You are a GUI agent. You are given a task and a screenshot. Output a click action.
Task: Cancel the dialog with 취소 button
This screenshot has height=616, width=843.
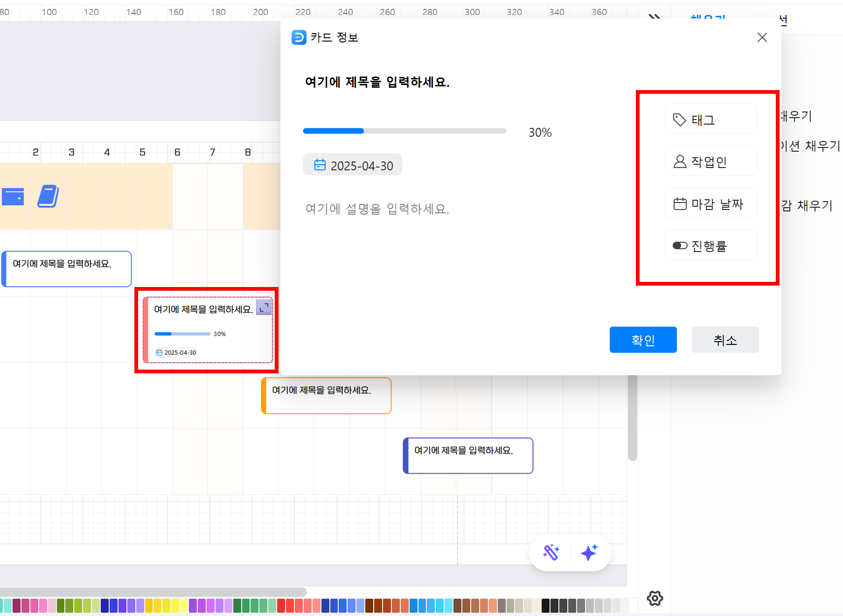coord(725,340)
